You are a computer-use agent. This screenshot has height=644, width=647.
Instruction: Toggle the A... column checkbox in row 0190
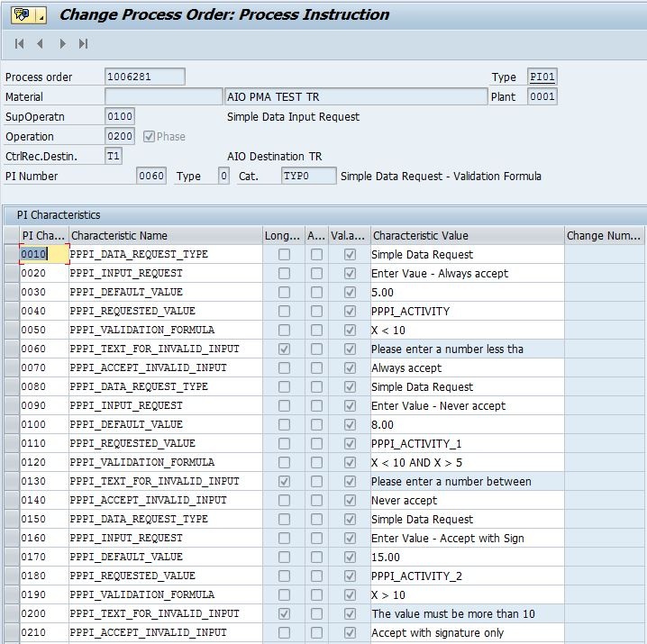coord(316,594)
